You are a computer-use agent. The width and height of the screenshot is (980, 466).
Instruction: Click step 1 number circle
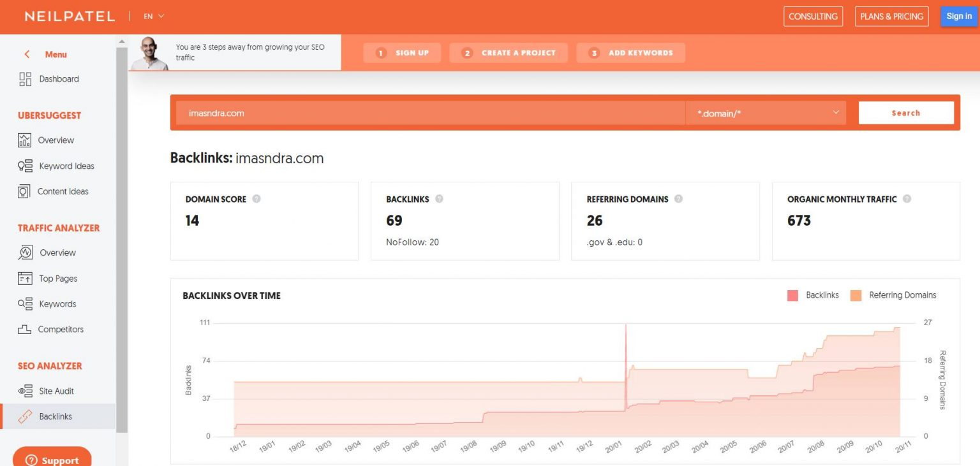[382, 53]
